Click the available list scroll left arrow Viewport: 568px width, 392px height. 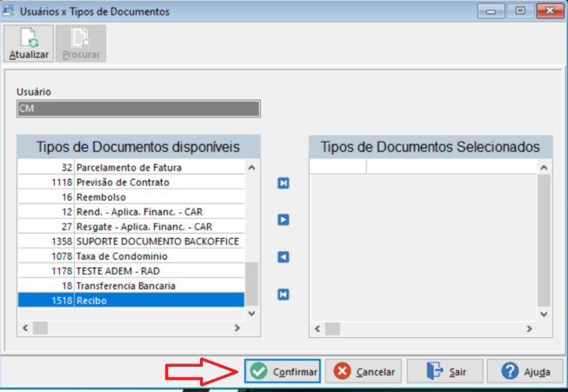point(25,329)
